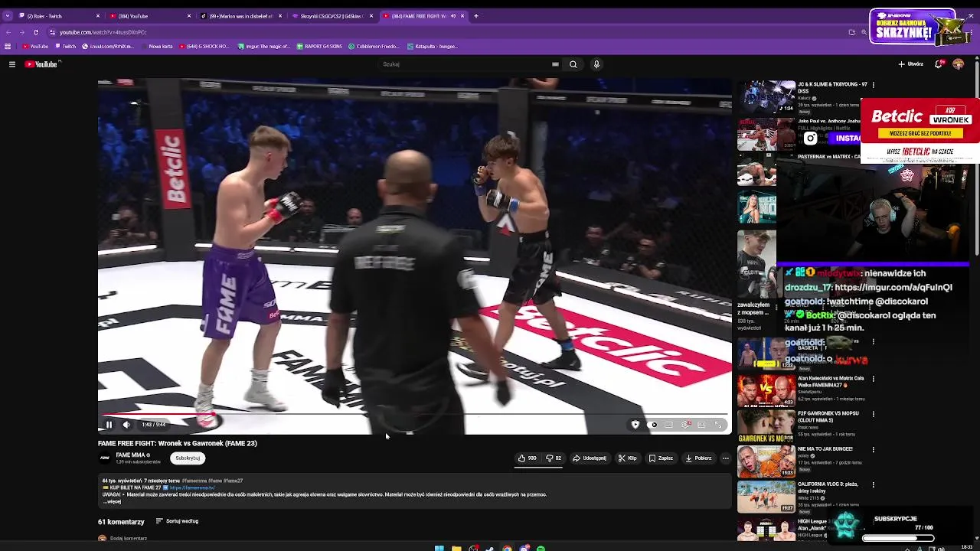Expand the description with ...więcej
This screenshot has width=980, height=551.
(x=113, y=502)
